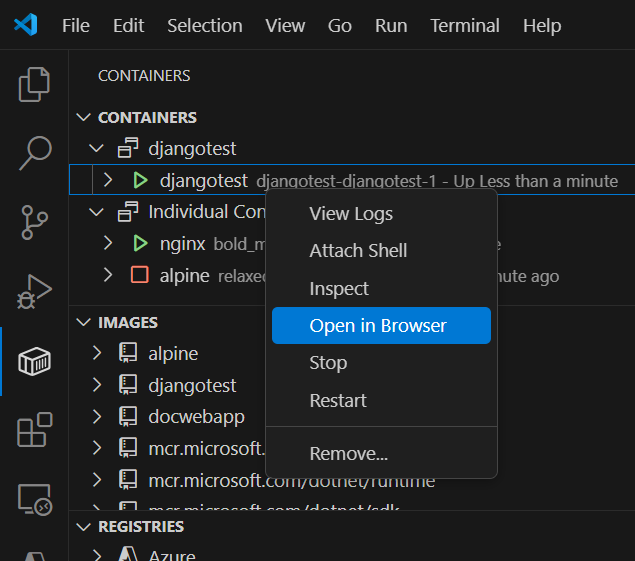Open Run and Debug view icon
The width and height of the screenshot is (635, 561).
pyautogui.click(x=34, y=292)
